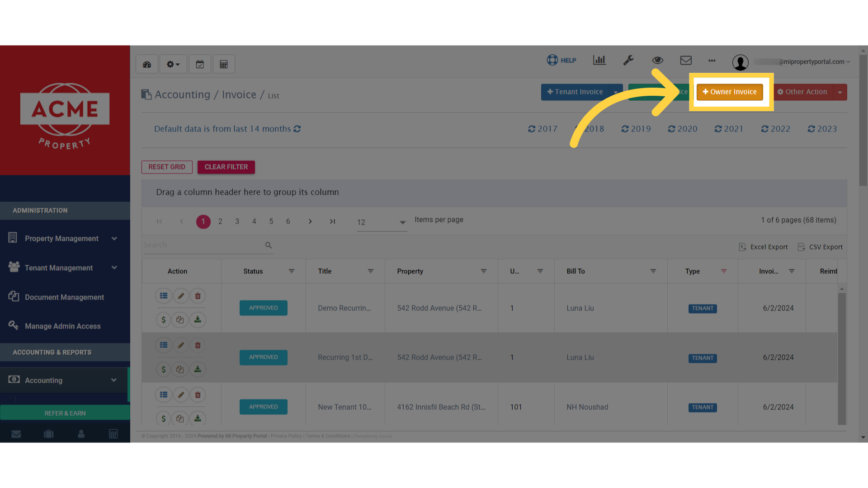Click the Owner Invoice button
Viewport: 868px width, 488px height.
pos(730,92)
